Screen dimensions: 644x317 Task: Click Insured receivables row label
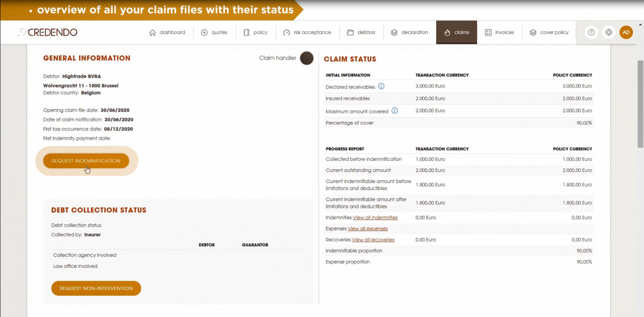tap(348, 98)
